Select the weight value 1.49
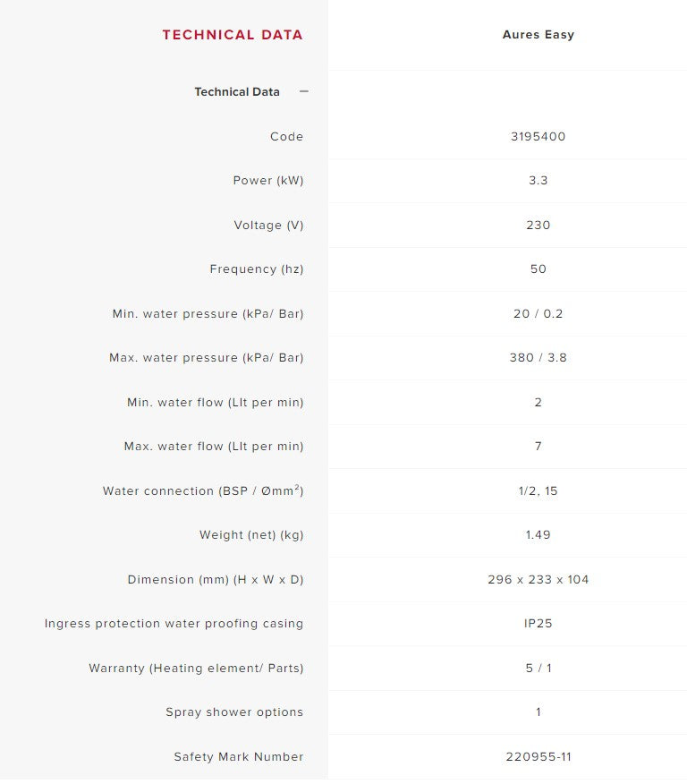687x784 pixels. click(x=539, y=534)
